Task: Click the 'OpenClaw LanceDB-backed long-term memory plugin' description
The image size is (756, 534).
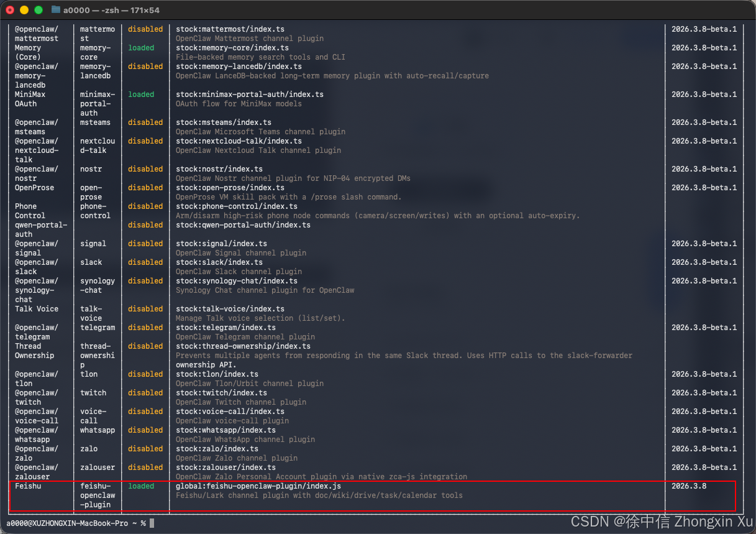Action: pos(332,76)
